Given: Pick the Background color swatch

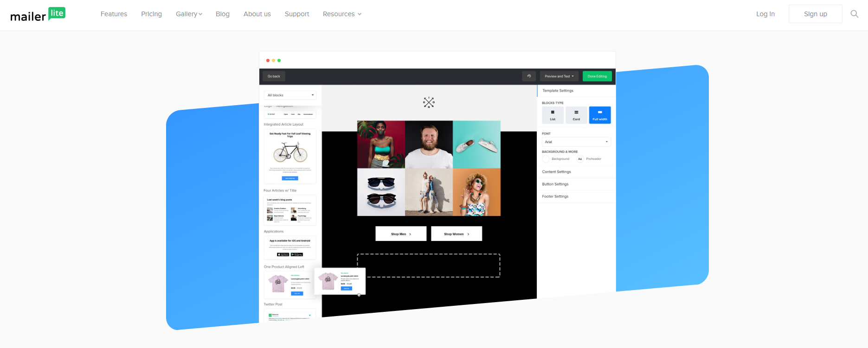Looking at the screenshot, I should pyautogui.click(x=546, y=159).
